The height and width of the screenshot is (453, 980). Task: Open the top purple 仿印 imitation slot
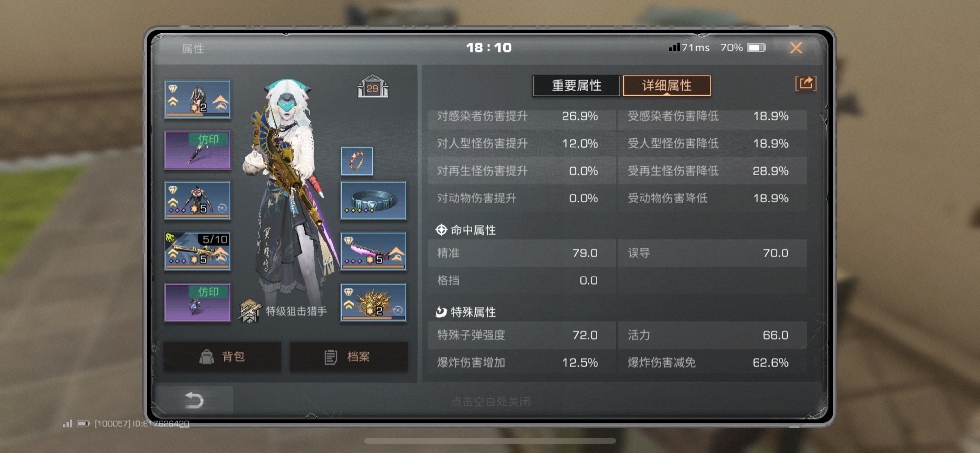point(197,150)
